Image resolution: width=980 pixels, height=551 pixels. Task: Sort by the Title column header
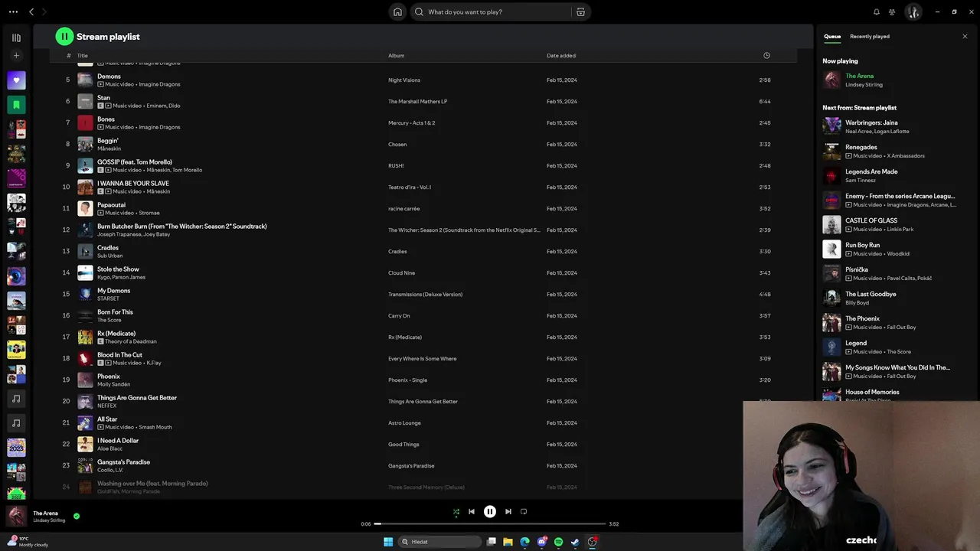coord(82,55)
